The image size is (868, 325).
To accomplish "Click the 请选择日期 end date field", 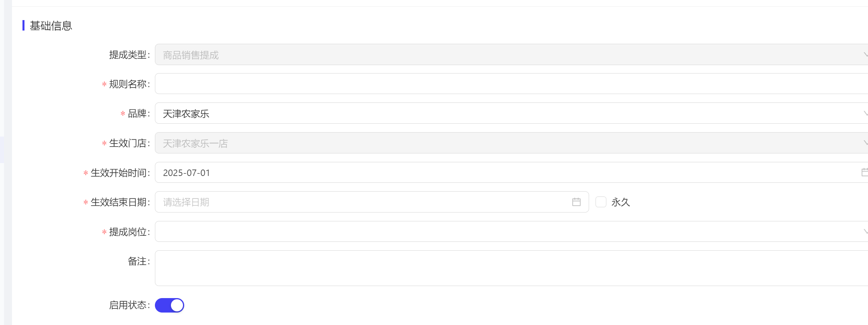I will click(372, 202).
